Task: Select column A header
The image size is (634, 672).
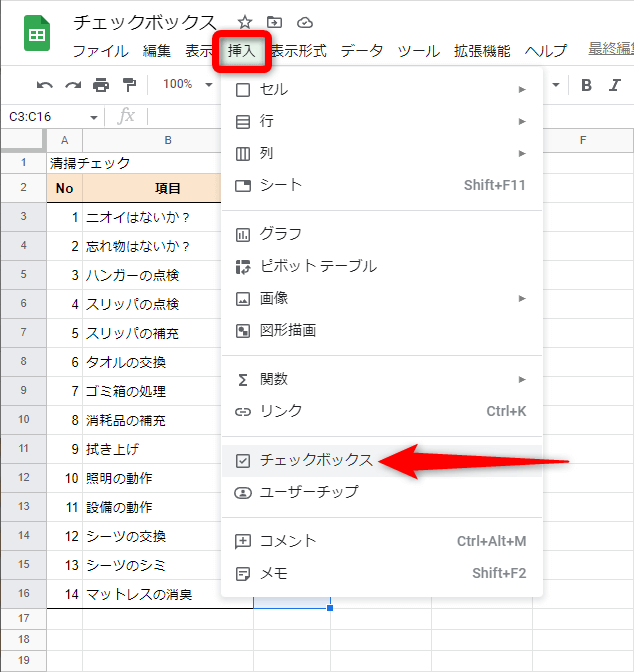Action: (x=65, y=141)
